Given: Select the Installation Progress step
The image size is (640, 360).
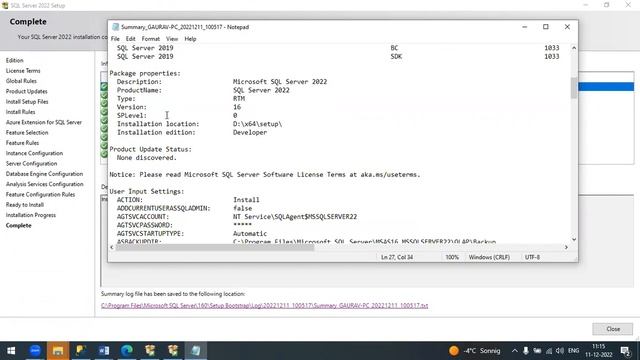Looking at the screenshot, I should tap(31, 215).
